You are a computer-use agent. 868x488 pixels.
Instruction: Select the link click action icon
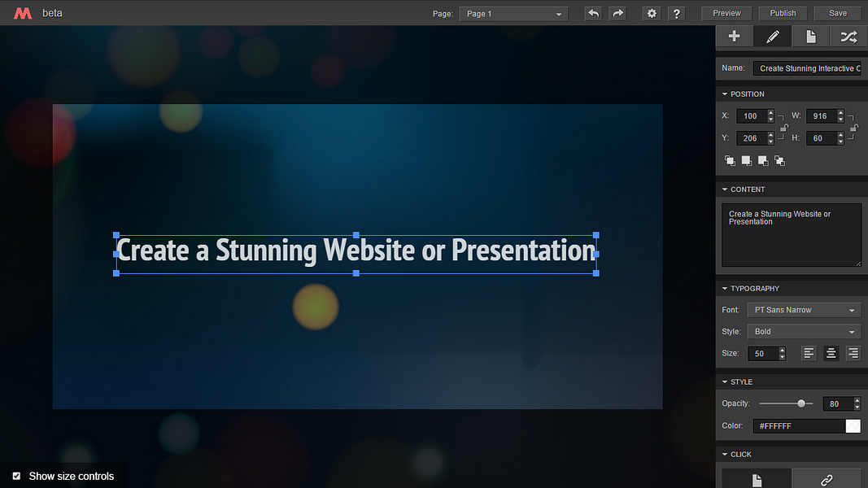827,479
